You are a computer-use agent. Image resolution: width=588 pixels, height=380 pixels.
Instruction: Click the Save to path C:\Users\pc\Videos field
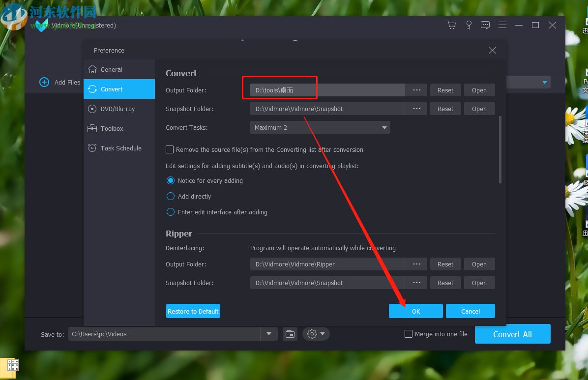(164, 334)
